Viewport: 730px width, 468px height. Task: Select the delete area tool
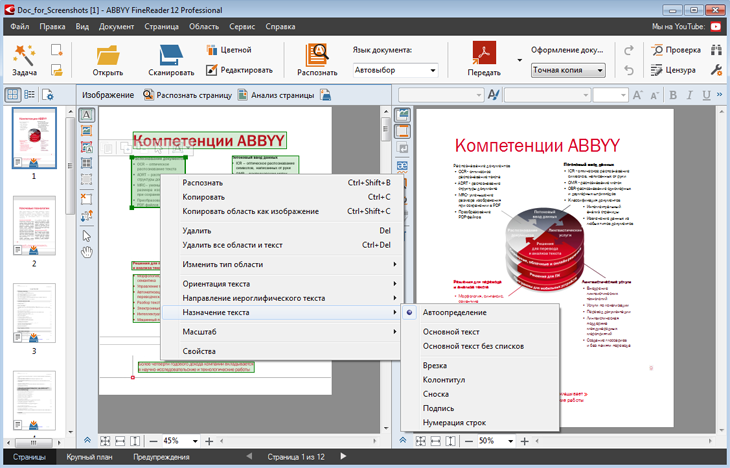click(87, 199)
